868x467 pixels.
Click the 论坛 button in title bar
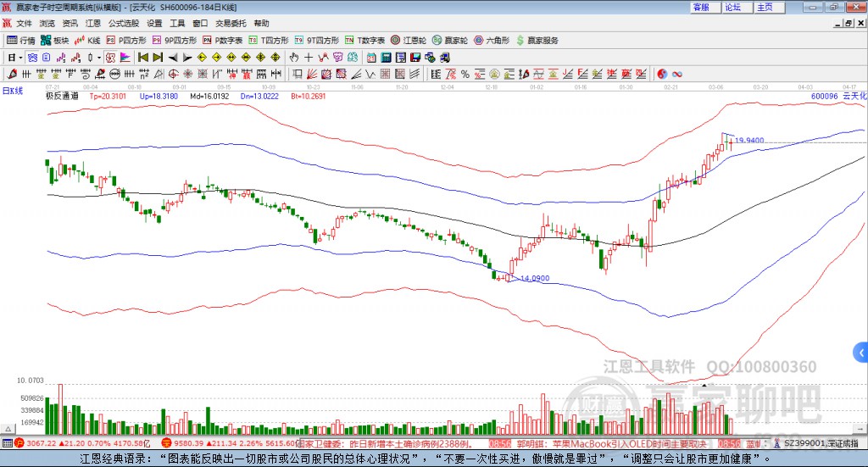737,7
